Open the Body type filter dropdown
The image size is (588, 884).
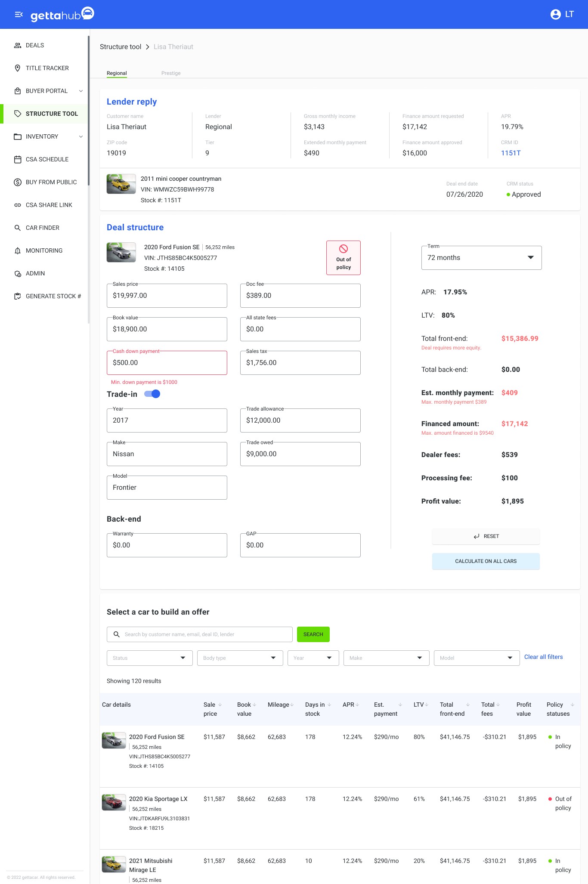pyautogui.click(x=240, y=658)
